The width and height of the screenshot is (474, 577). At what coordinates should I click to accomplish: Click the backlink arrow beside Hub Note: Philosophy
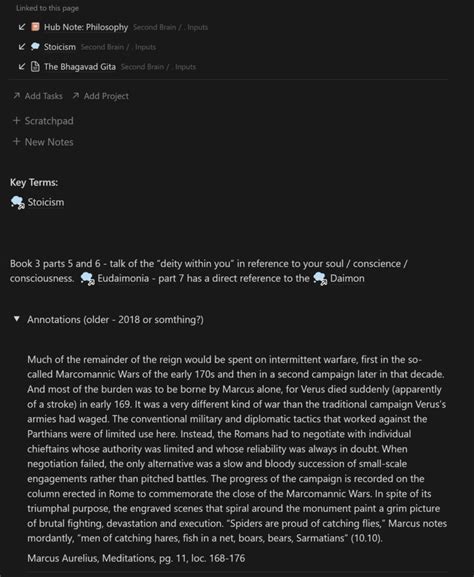coord(22,27)
